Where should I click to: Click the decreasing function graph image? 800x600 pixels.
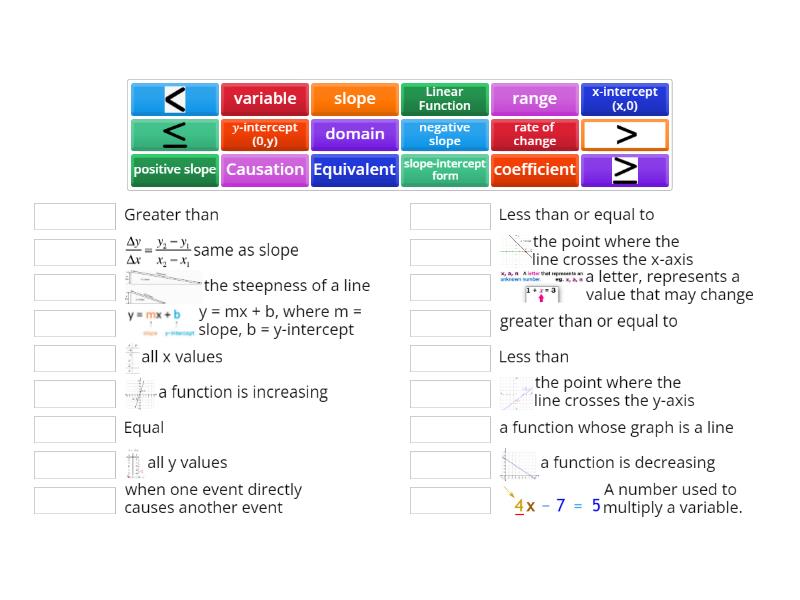click(521, 462)
